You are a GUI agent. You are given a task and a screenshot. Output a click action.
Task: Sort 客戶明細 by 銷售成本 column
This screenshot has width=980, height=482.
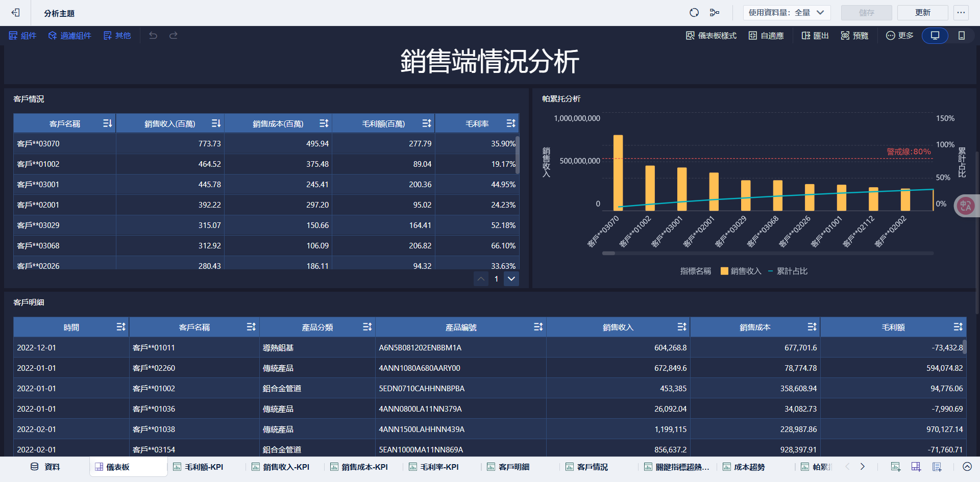pos(812,327)
